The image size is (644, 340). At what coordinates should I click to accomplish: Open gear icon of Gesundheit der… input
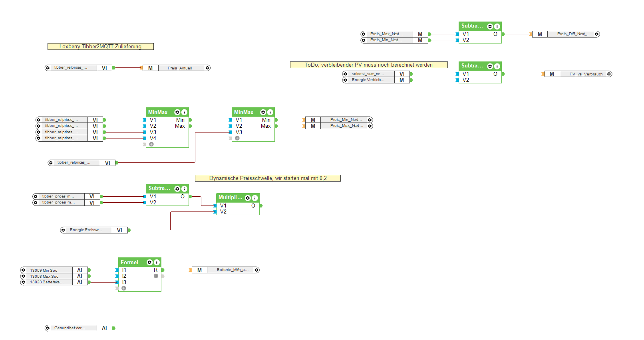(x=48, y=328)
